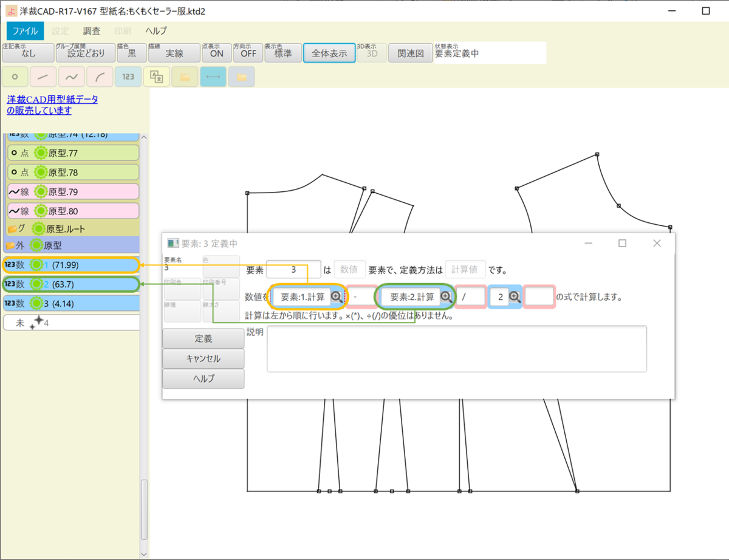Open 表示色 標準 selector
The width and height of the screenshot is (729, 560).
coord(282,52)
